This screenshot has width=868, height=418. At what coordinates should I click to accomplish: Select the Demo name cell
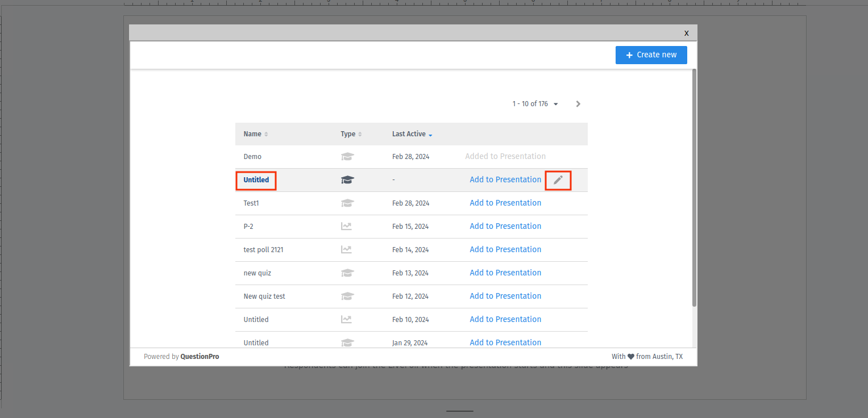252,157
